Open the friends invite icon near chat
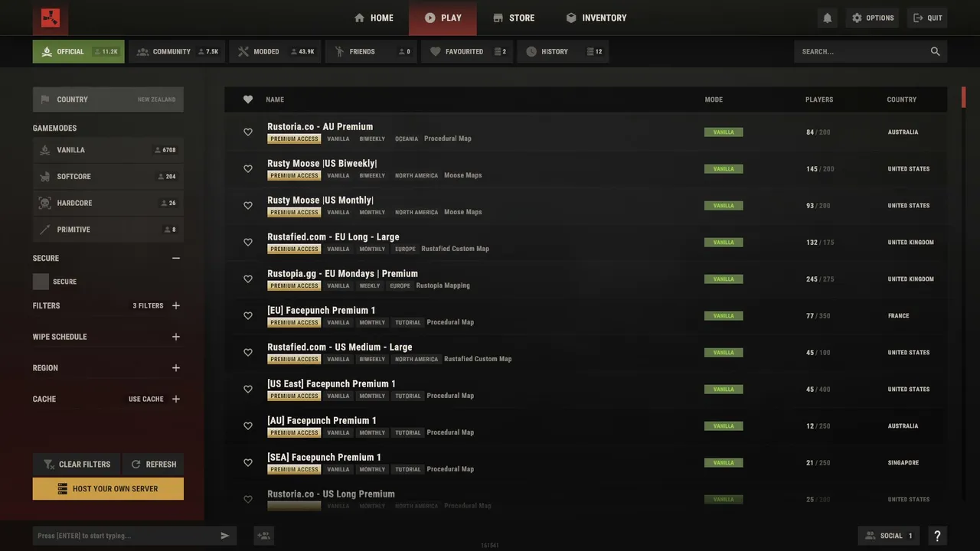This screenshot has height=551, width=980. pyautogui.click(x=264, y=536)
